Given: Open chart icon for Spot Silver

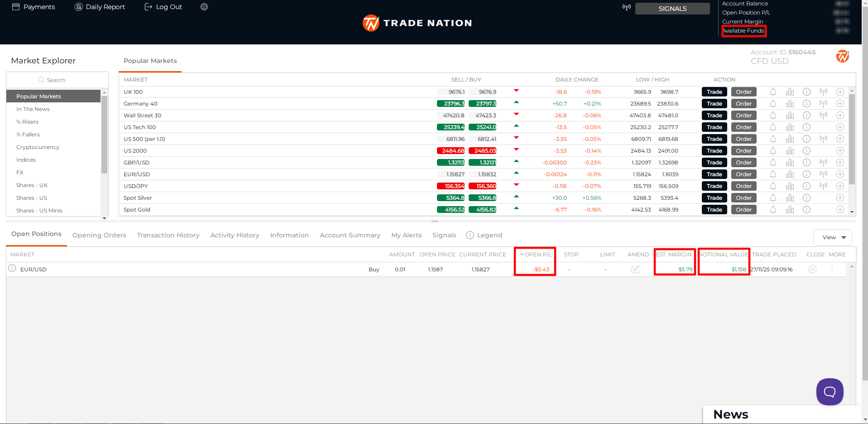Looking at the screenshot, I should (790, 198).
